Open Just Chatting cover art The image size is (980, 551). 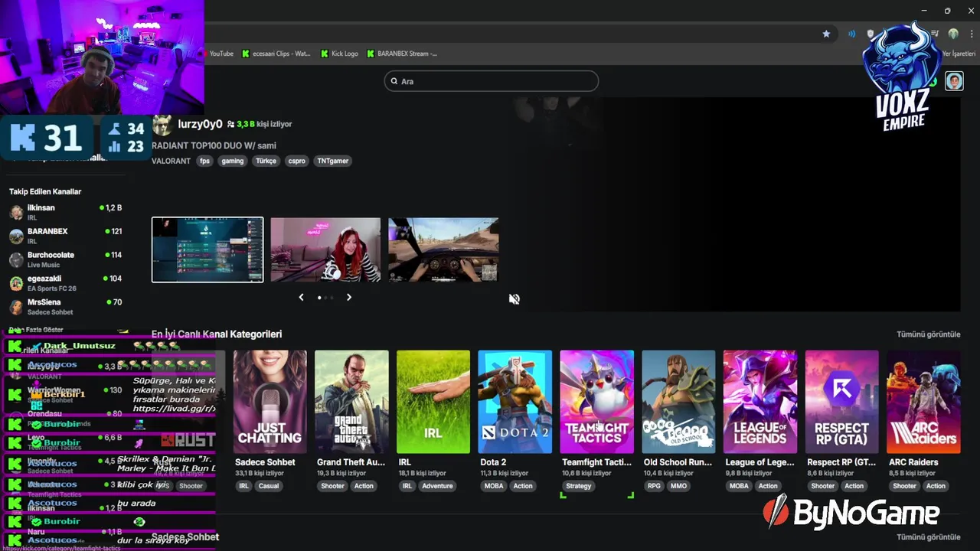(x=269, y=402)
